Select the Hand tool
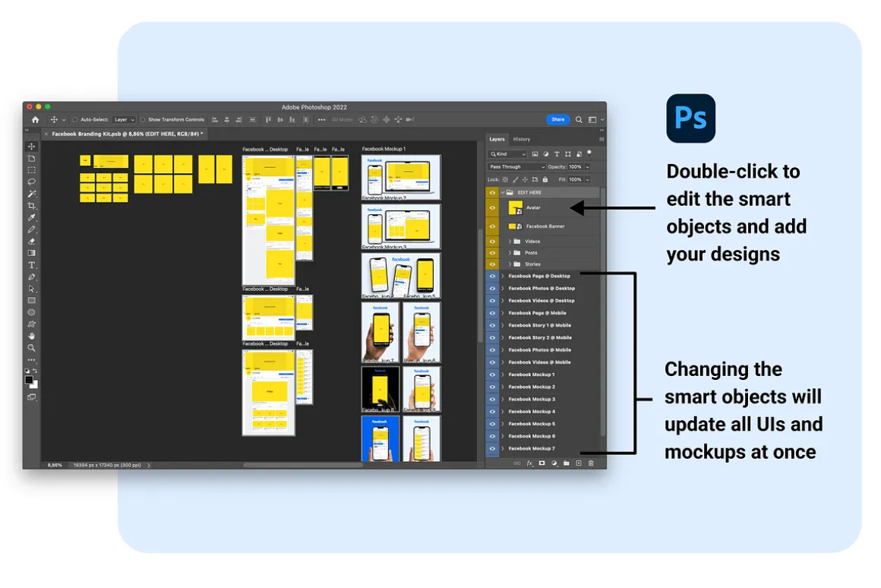The height and width of the screenshot is (588, 881). pos(31,336)
